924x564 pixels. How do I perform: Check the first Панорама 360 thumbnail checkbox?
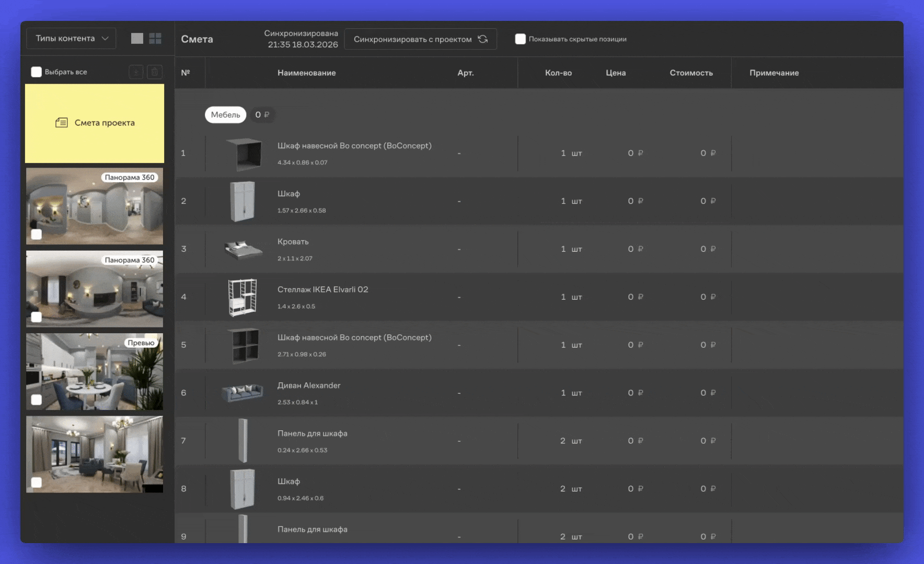pyautogui.click(x=36, y=234)
